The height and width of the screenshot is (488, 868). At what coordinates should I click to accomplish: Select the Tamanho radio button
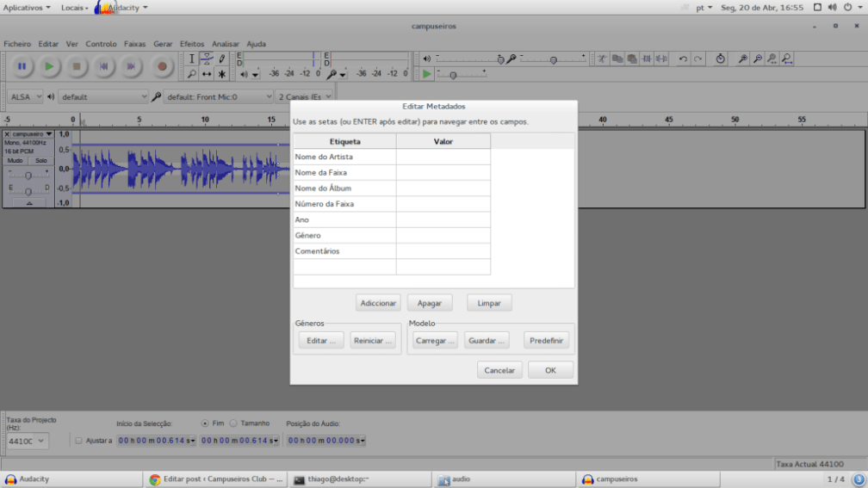tap(234, 423)
